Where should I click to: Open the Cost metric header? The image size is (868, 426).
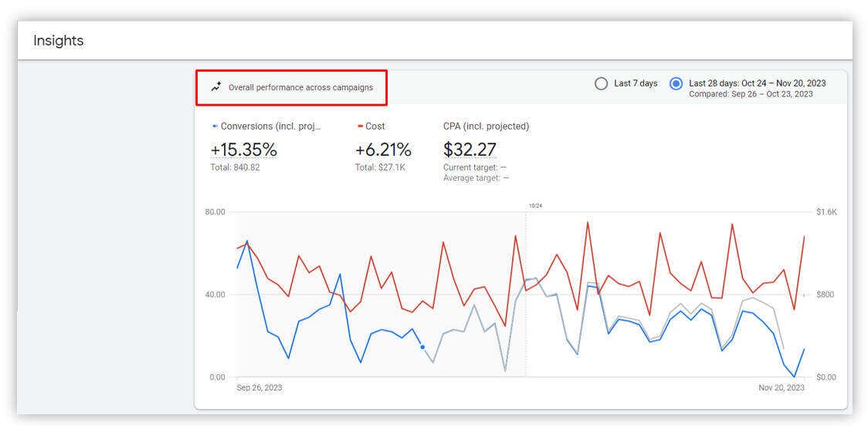375,126
